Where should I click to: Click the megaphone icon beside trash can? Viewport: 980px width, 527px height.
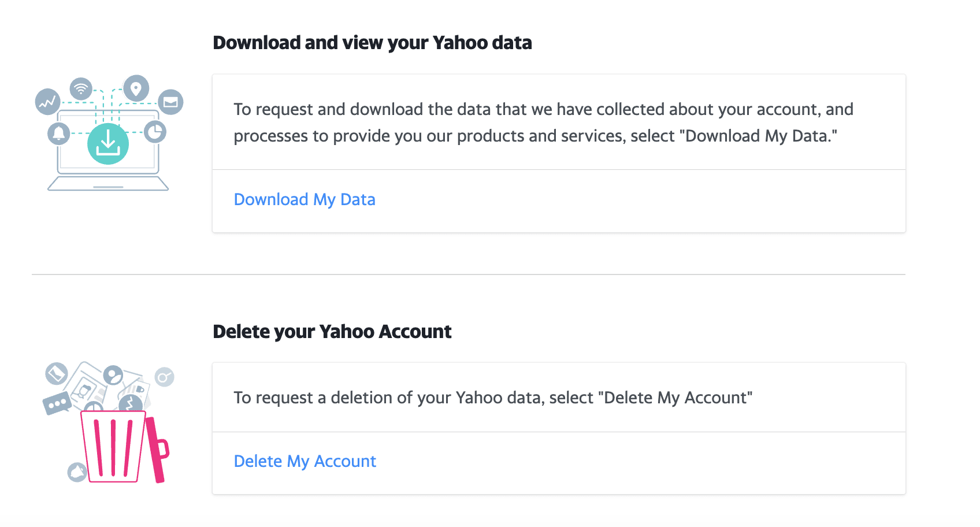pos(77,472)
